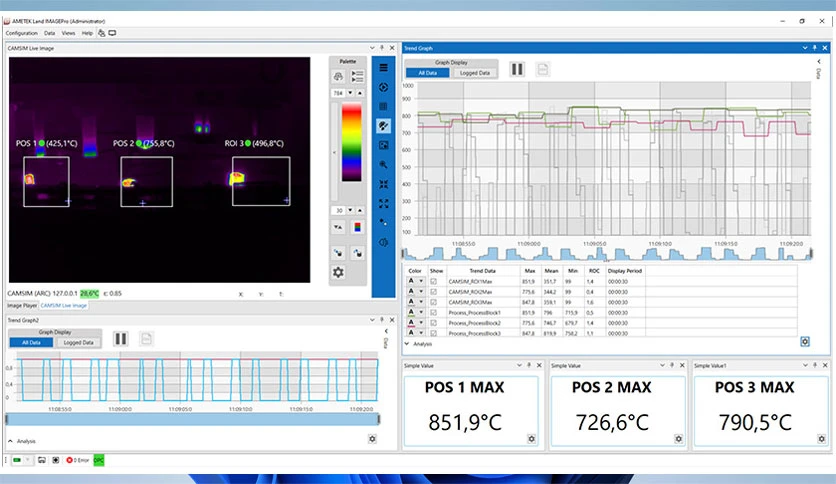The width and height of the screenshot is (836, 484).
Task: Click the image save icon in status bar
Action: 42,460
